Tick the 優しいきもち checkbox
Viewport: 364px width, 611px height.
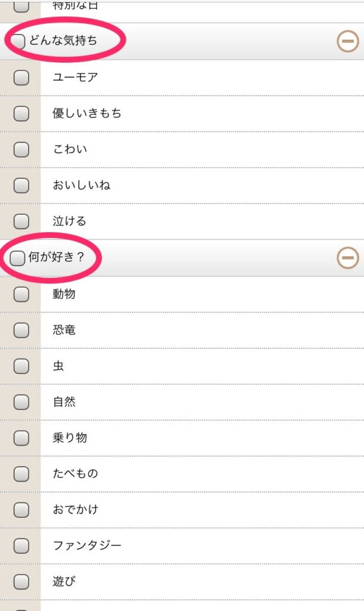pos(21,113)
